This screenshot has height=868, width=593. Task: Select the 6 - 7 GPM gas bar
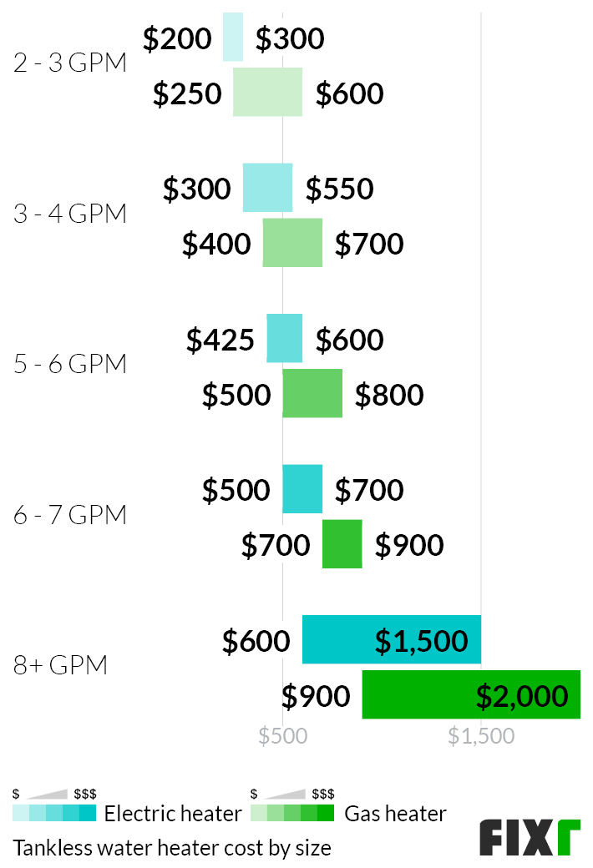point(342,543)
